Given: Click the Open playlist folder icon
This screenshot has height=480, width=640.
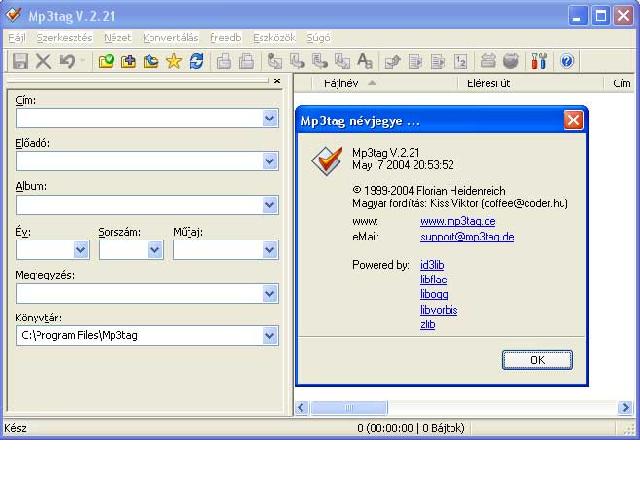Looking at the screenshot, I should (x=151, y=61).
